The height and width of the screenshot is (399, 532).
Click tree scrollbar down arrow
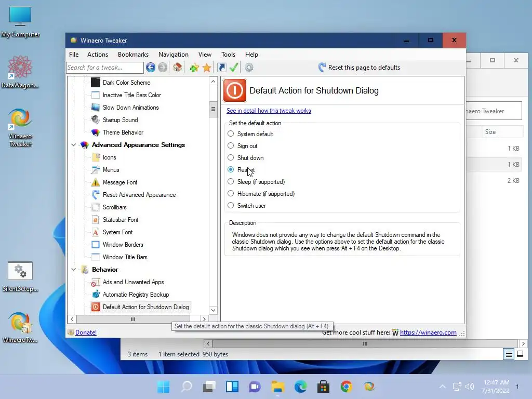pyautogui.click(x=213, y=310)
